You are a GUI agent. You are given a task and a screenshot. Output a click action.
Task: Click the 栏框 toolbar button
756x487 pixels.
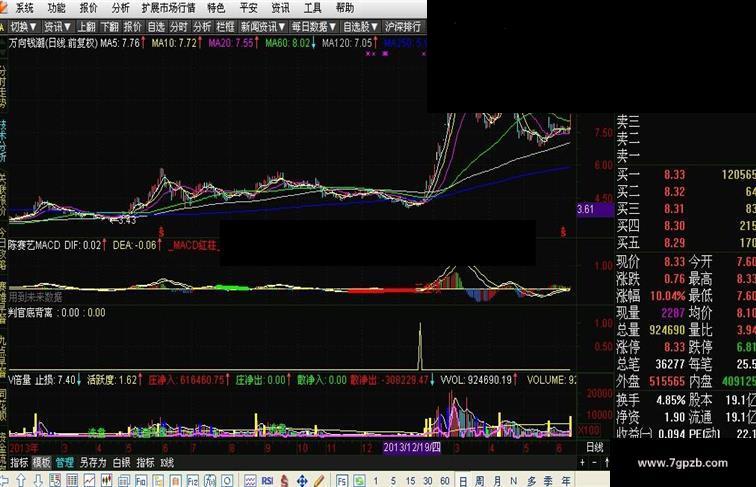[x=225, y=27]
